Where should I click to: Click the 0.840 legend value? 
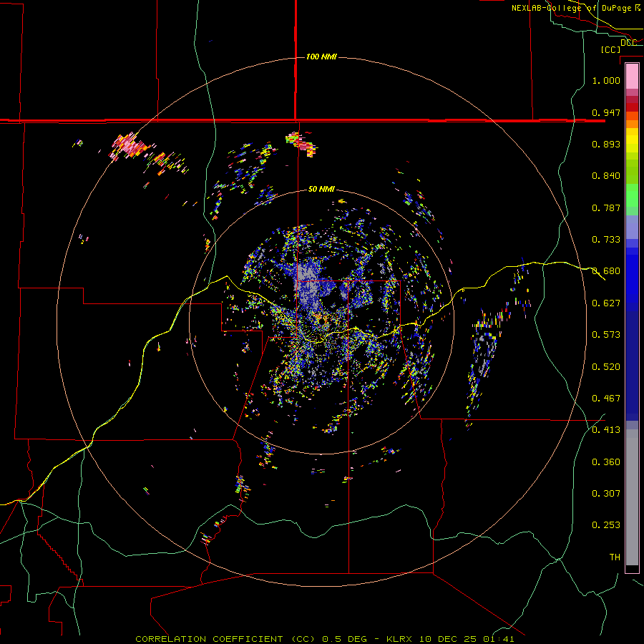(606, 176)
